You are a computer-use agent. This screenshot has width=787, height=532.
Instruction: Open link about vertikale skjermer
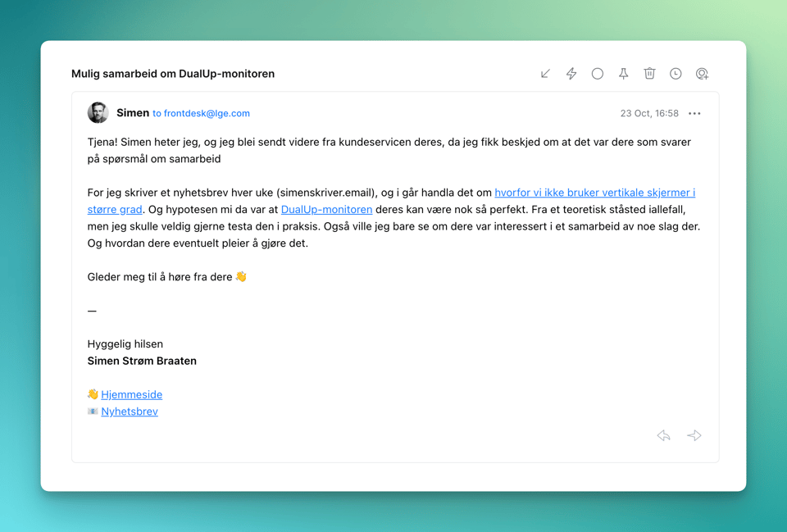click(x=594, y=193)
